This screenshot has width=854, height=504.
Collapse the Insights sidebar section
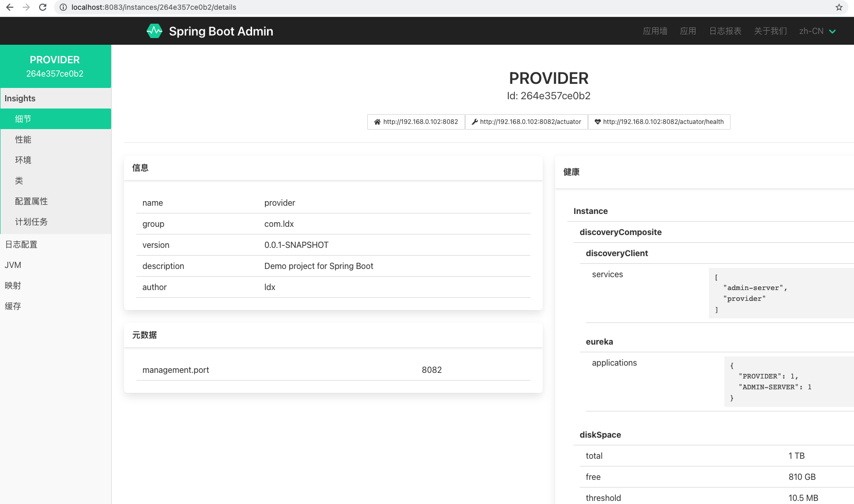[56, 98]
